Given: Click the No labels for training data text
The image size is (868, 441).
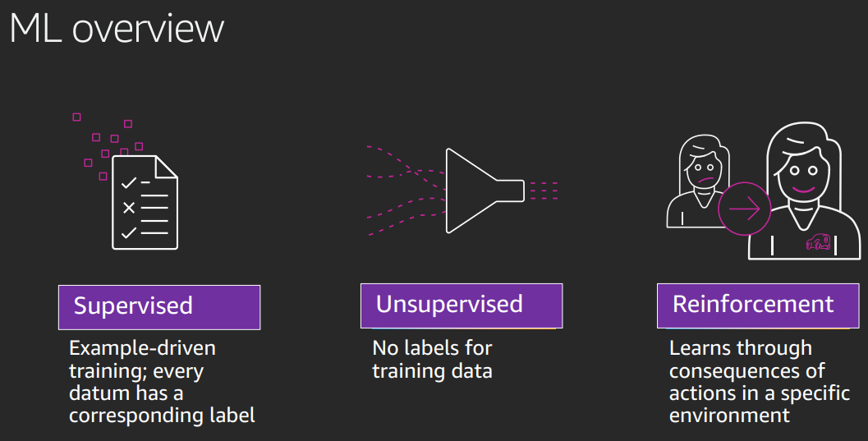Looking at the screenshot, I should coord(432,359).
